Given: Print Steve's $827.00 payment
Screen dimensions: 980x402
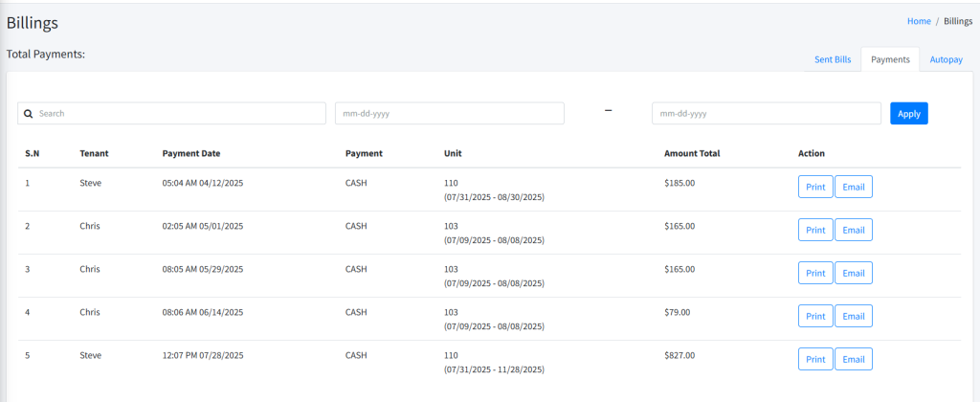Looking at the screenshot, I should pyautogui.click(x=814, y=359).
